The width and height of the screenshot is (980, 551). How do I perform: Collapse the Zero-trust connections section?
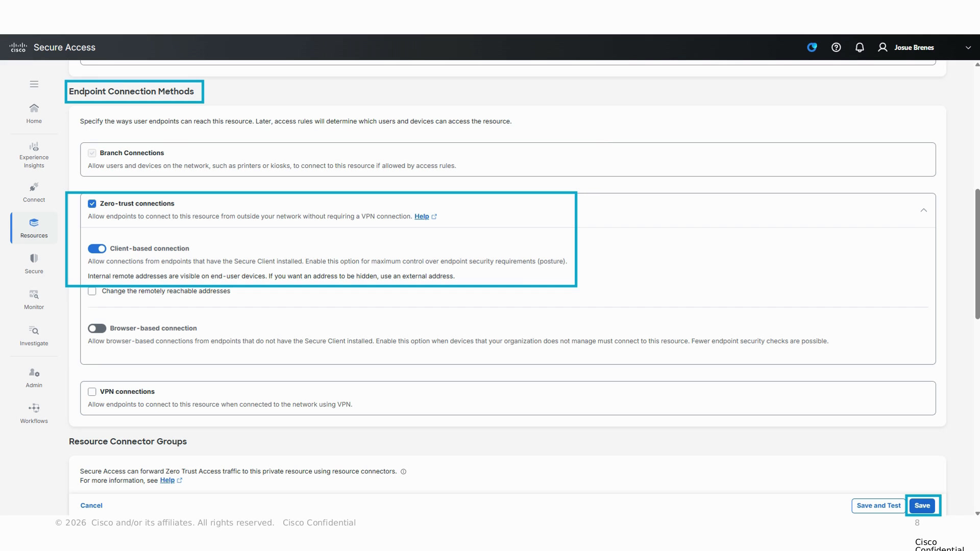[924, 210]
